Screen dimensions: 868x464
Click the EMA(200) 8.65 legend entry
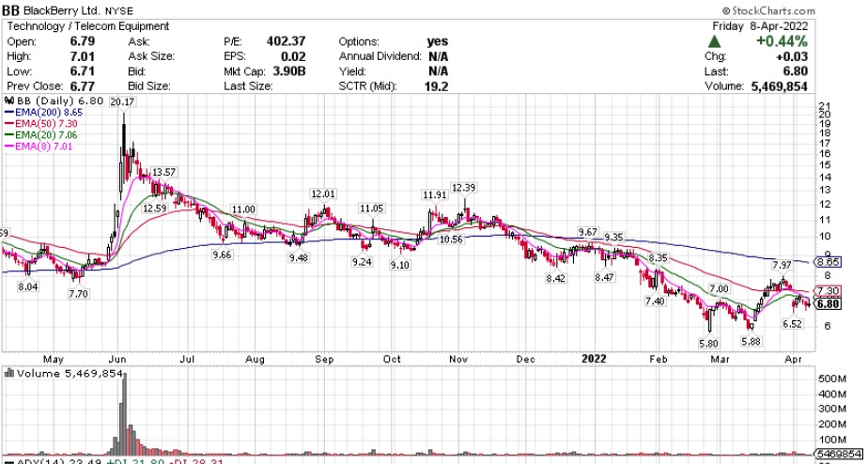(x=44, y=112)
